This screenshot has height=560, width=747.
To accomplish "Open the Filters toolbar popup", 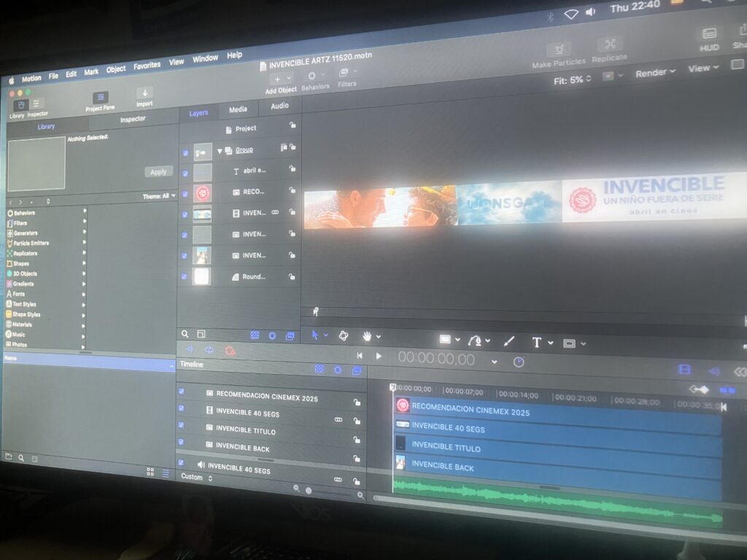I will (x=347, y=73).
